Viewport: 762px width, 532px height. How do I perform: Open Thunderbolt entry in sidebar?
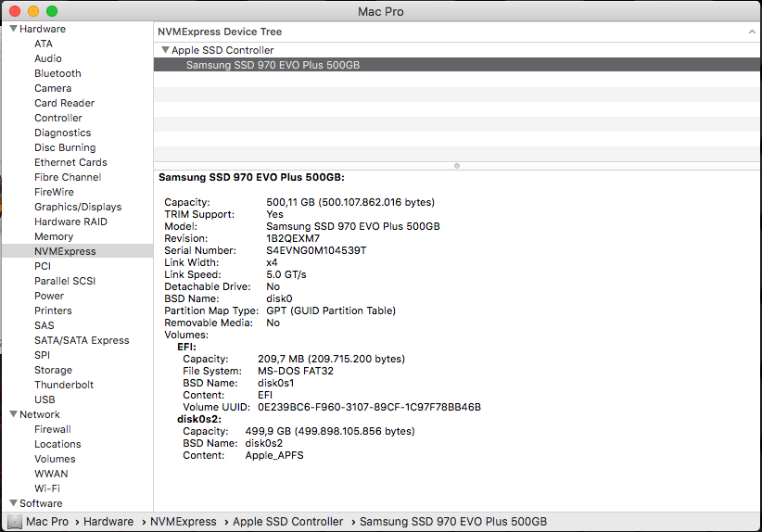point(64,385)
